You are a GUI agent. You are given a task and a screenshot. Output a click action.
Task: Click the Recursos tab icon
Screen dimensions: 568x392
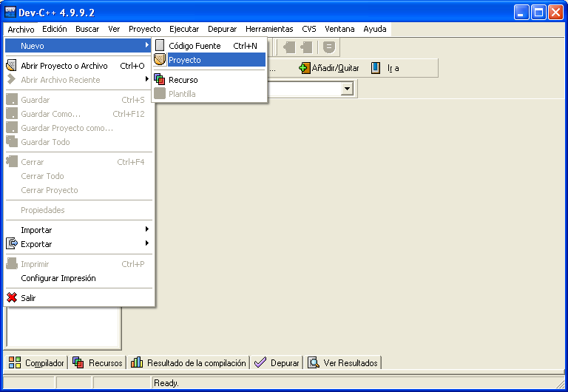78,362
